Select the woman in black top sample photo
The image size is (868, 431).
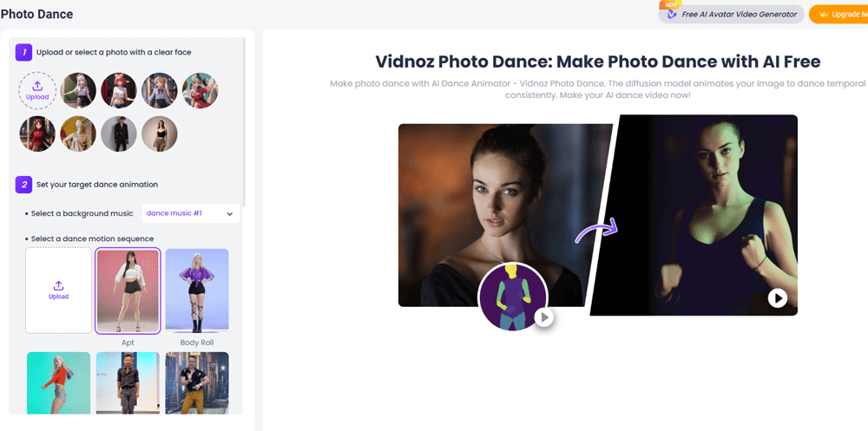[x=160, y=134]
